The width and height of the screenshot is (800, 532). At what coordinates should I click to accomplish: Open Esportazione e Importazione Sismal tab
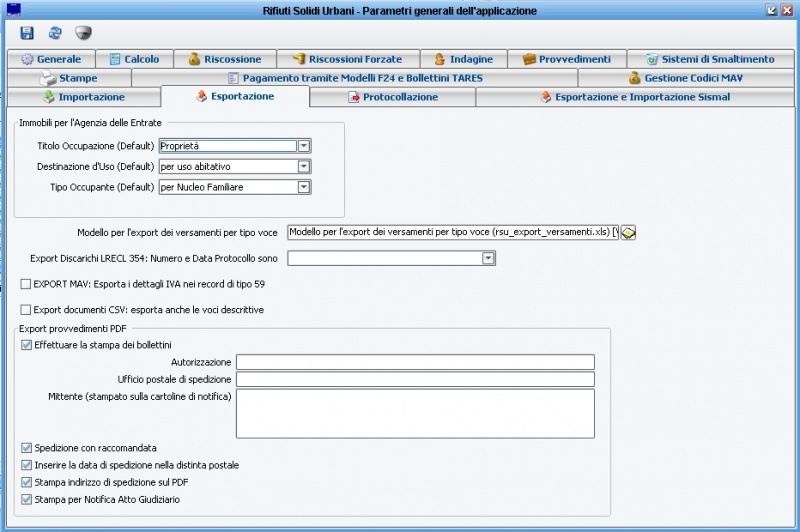tap(635, 97)
